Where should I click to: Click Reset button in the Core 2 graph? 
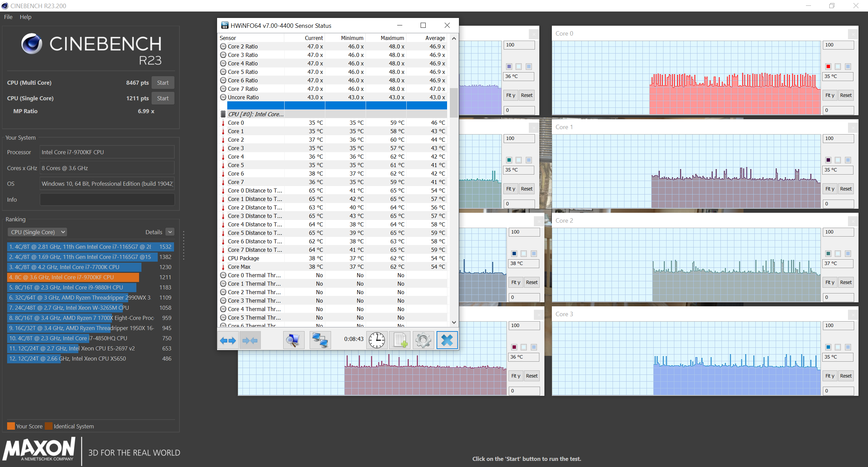coord(846,282)
